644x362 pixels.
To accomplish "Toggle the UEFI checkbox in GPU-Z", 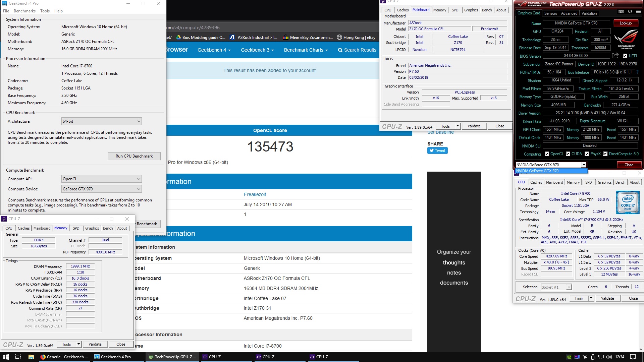I will pos(625,56).
